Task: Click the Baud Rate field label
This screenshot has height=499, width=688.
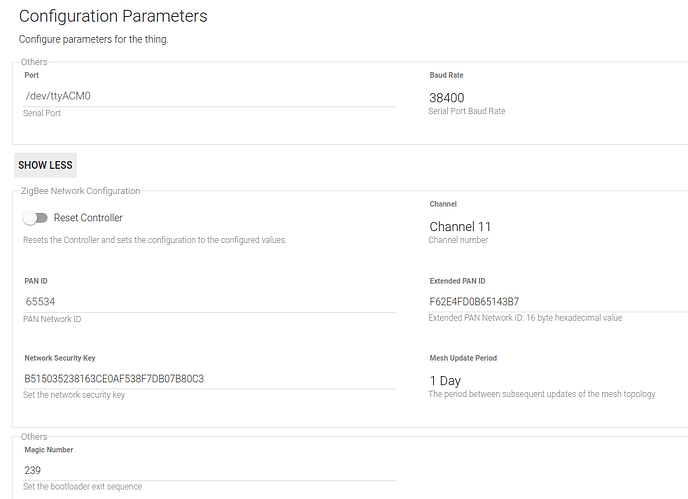Action: tap(446, 75)
